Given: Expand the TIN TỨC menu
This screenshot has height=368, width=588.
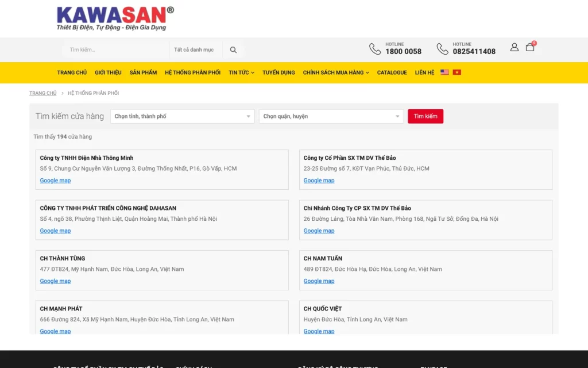Looking at the screenshot, I should pos(242,72).
